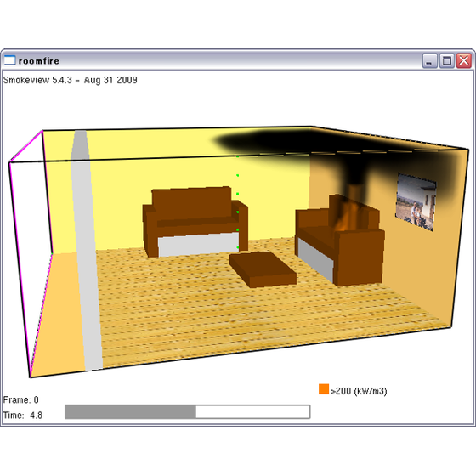This screenshot has height=476, width=476.
Task: Click the orange >200 kW/m3 legend swatch
Action: pos(324,389)
